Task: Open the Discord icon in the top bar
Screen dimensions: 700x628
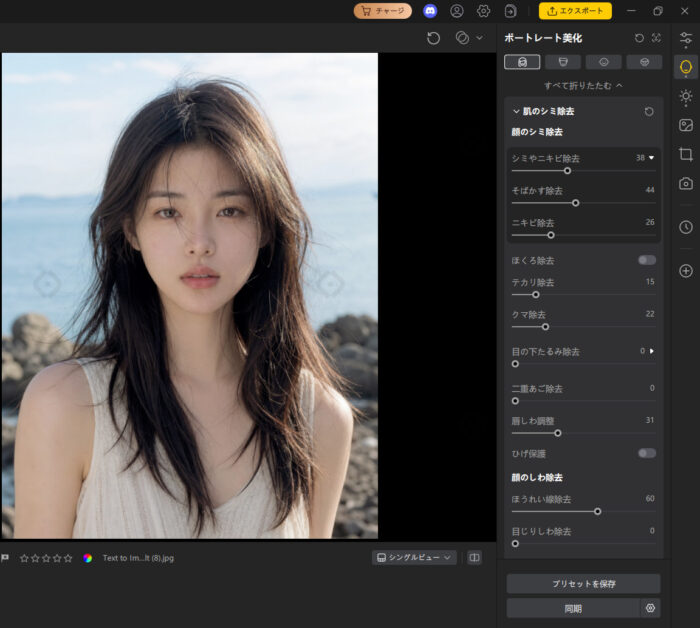Action: [430, 11]
